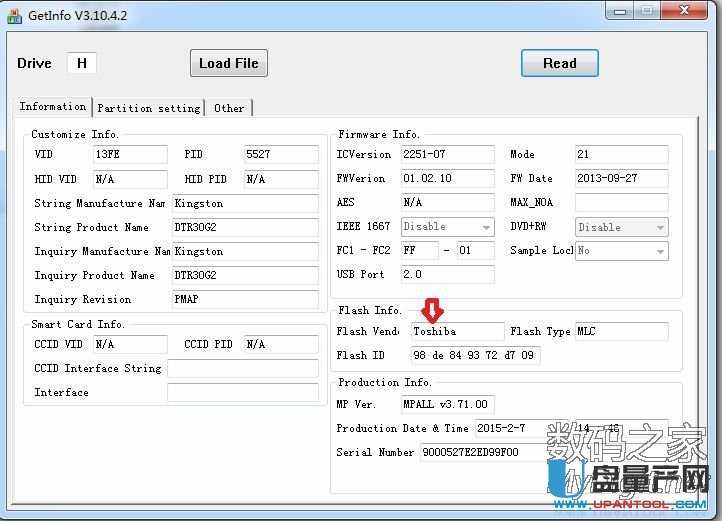
Task: Click the Drive letter field
Action: click(82, 63)
